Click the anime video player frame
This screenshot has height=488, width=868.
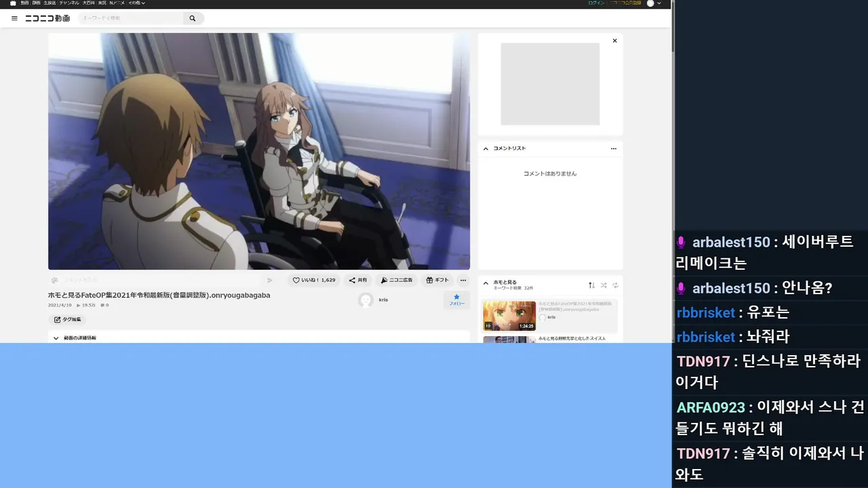259,151
